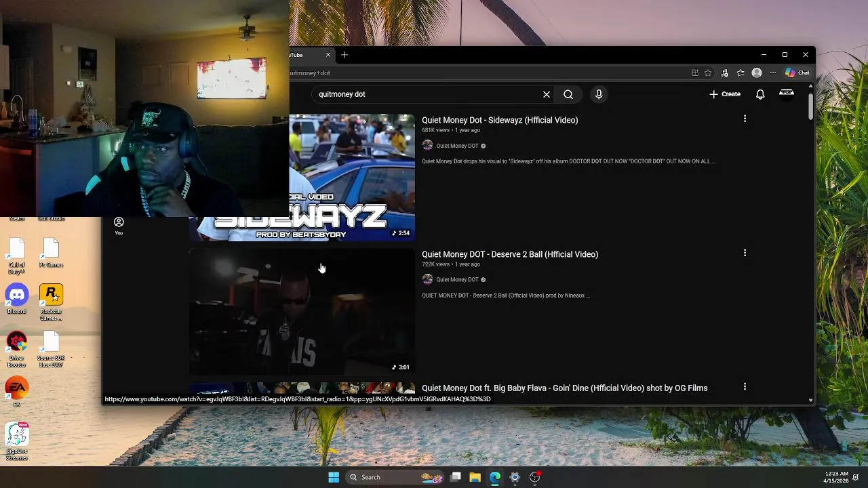Screen dimensions: 868x488
Task: Open Quiet Money DOT channel under Deserve 2 Ball
Action: [457, 279]
